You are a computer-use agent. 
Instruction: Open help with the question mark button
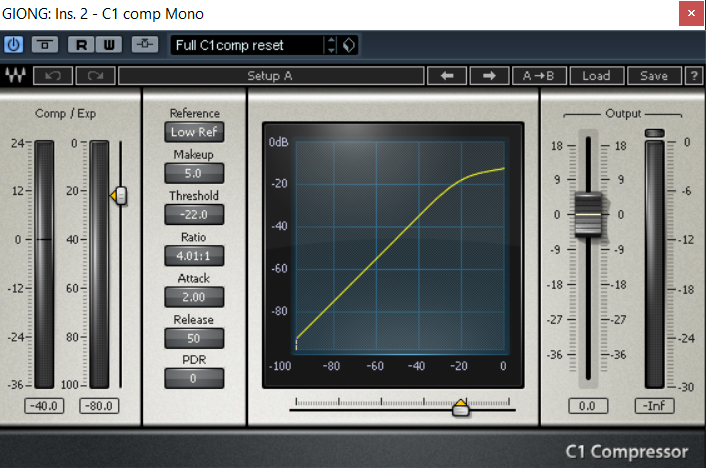694,76
